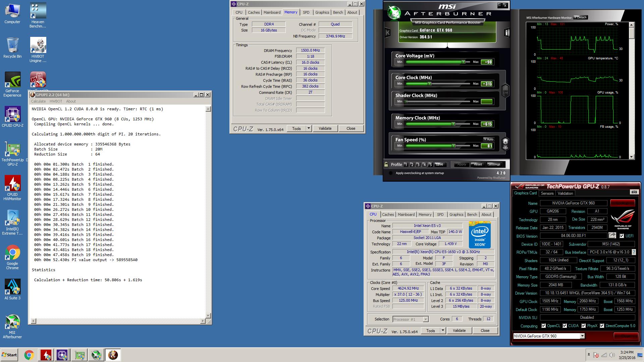Open HWBOT menu in GPUPI
Image resolution: width=644 pixels, height=362 pixels.
[x=56, y=101]
